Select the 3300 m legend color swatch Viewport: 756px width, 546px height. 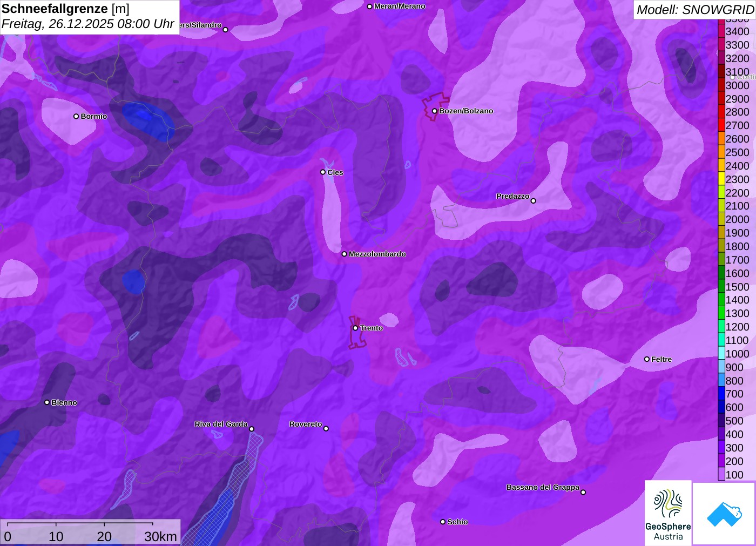(x=721, y=45)
